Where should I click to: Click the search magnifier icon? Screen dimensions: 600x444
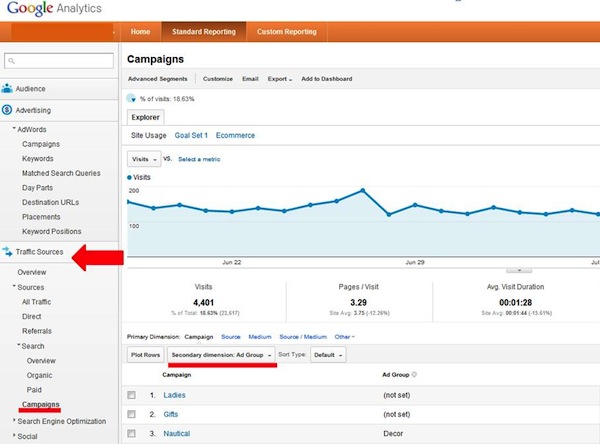pyautogui.click(x=11, y=61)
